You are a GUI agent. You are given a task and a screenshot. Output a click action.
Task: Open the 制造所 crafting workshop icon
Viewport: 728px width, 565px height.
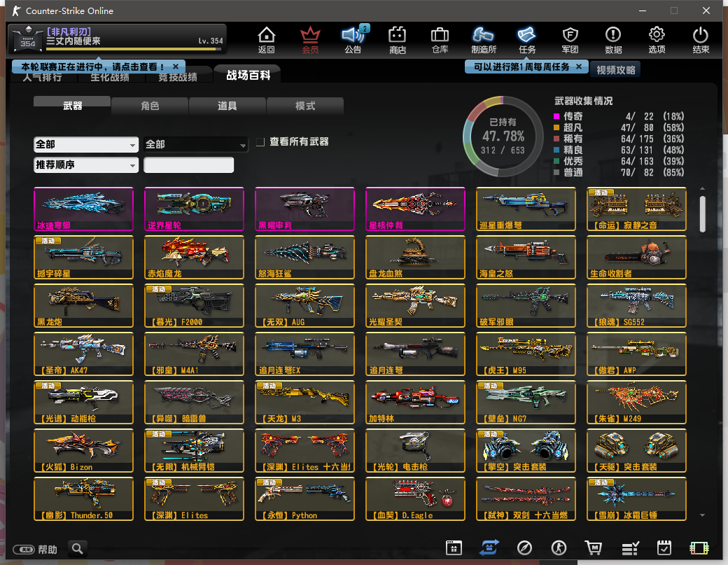click(483, 40)
